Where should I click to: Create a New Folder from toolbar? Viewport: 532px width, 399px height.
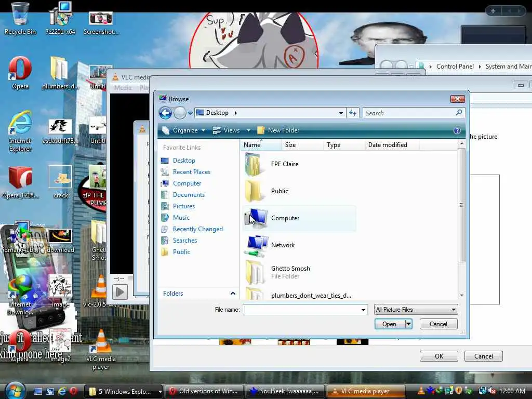(278, 130)
